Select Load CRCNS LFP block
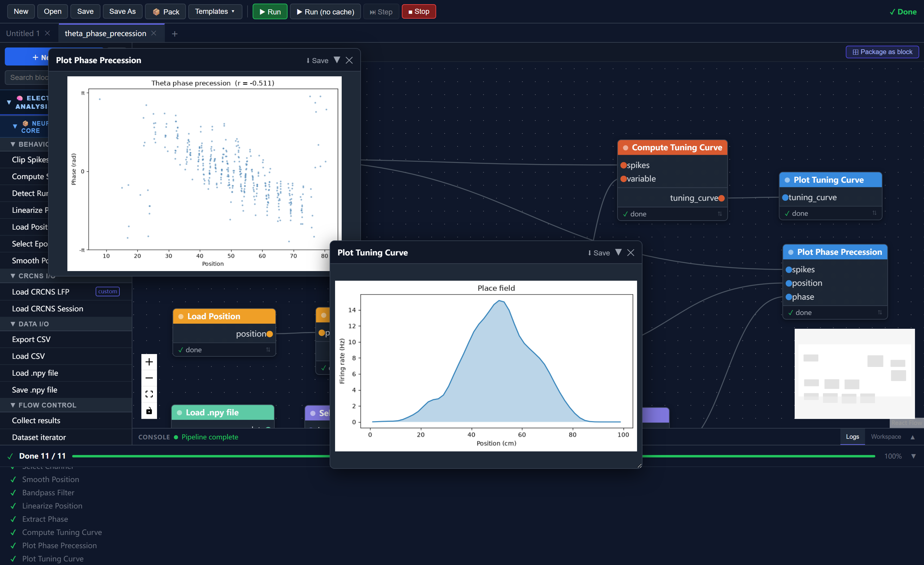 [x=66, y=292]
